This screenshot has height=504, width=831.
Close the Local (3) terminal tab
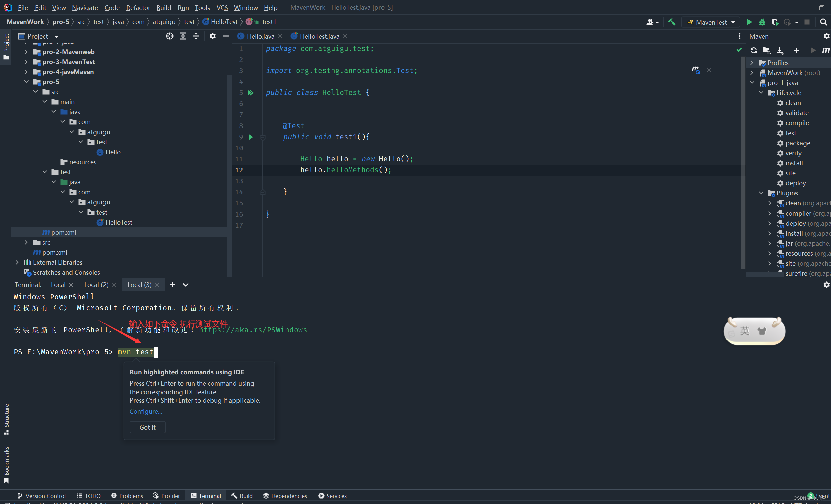[x=157, y=285]
